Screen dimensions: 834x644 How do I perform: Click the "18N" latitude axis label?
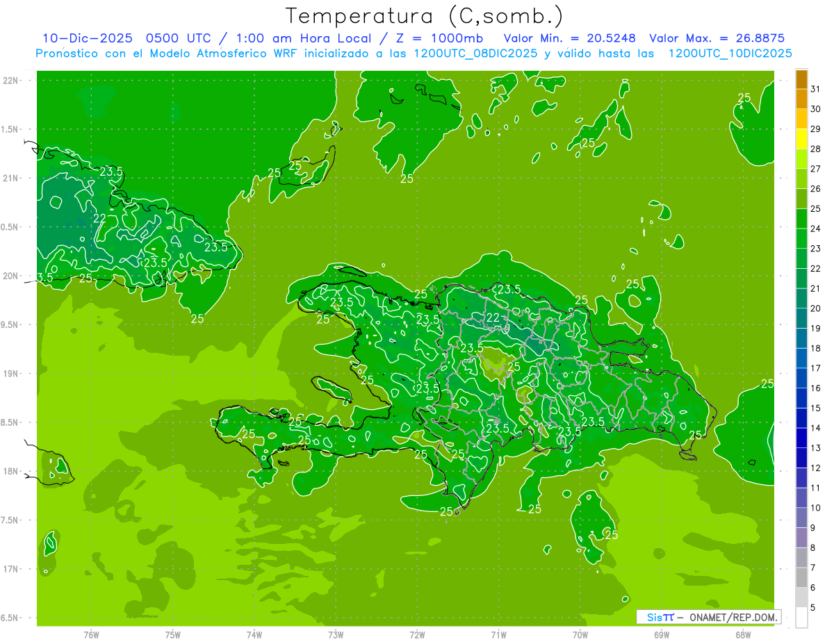(11, 471)
